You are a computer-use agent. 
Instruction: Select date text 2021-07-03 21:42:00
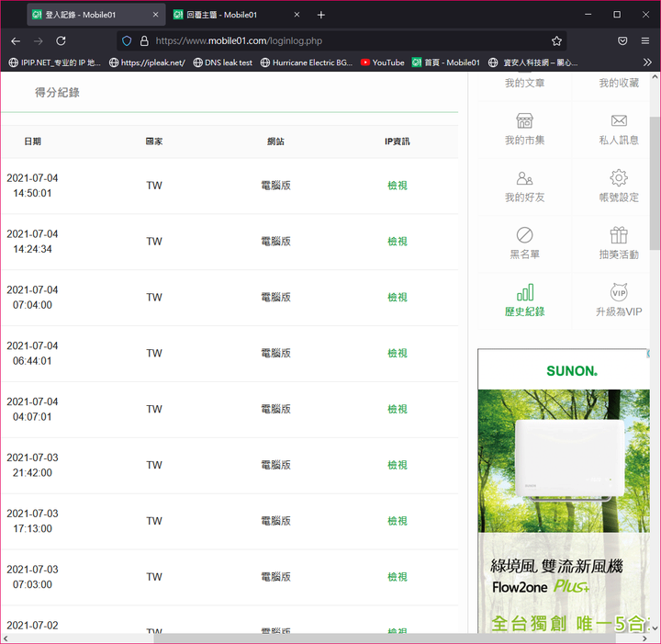(32, 465)
